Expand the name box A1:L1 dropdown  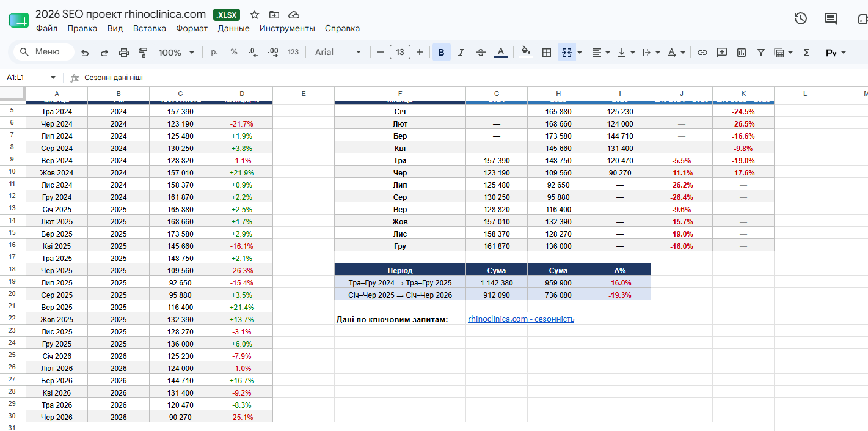pyautogui.click(x=53, y=78)
